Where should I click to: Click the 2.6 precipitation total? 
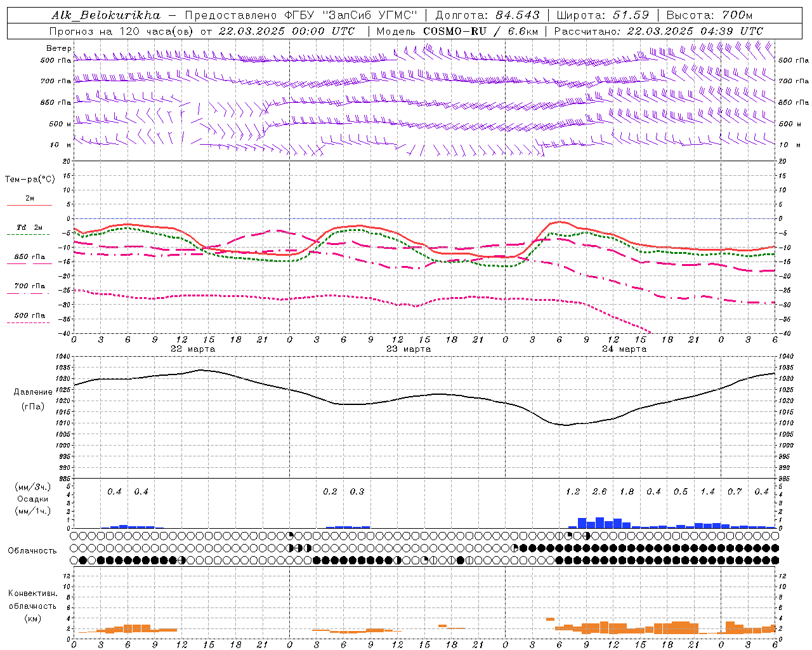tap(599, 492)
